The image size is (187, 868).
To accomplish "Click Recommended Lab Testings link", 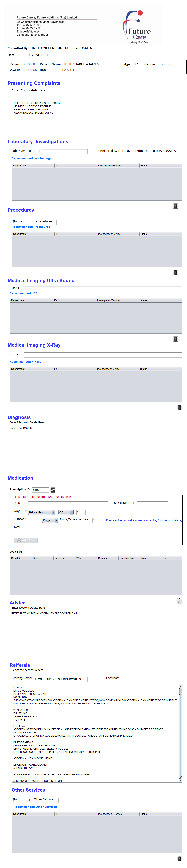I will coord(32,158).
